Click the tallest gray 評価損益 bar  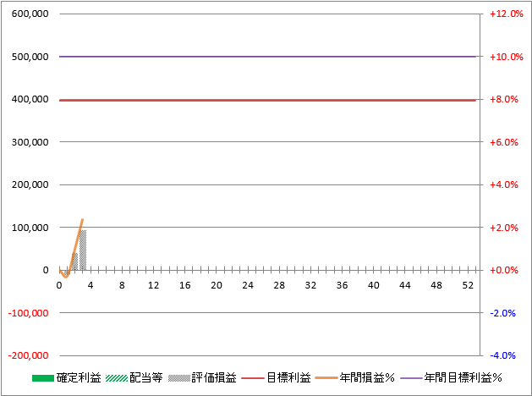click(x=83, y=251)
